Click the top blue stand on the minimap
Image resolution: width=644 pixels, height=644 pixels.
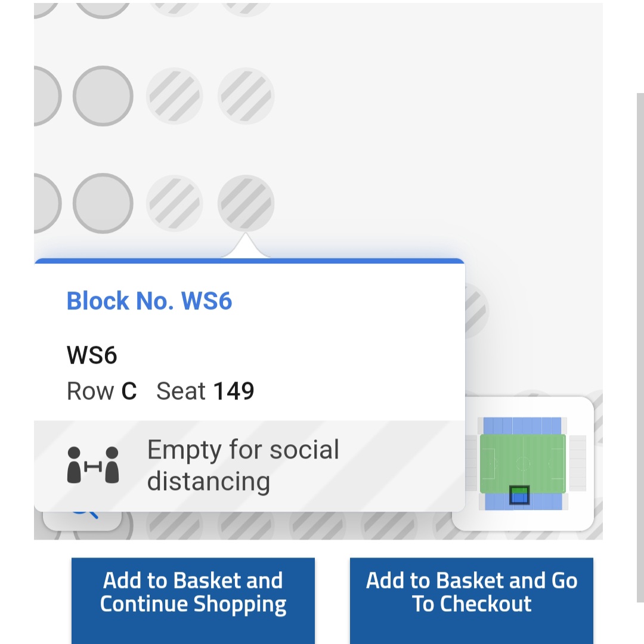(522, 426)
